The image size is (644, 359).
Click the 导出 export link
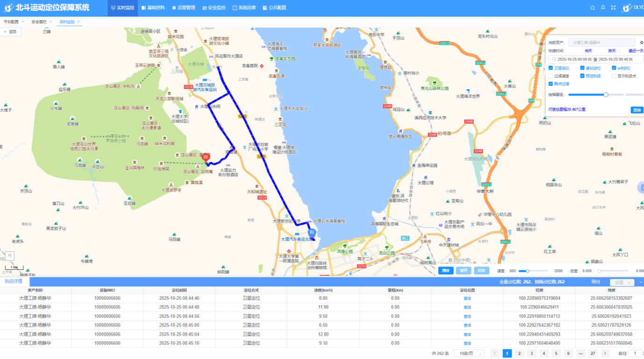click(x=596, y=282)
